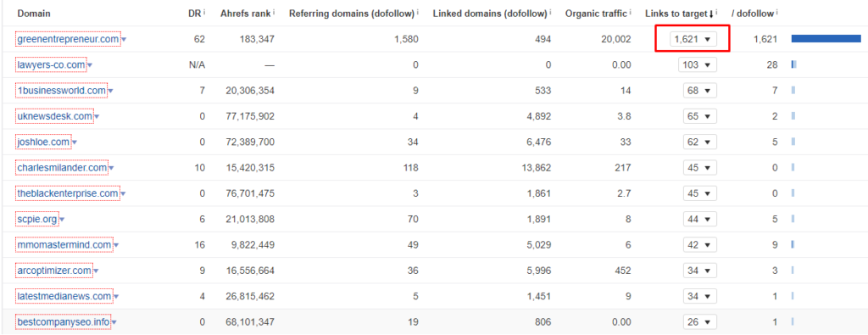Open caret menu next to latestmedianews.com
The width and height of the screenshot is (868, 335).
[x=115, y=296]
